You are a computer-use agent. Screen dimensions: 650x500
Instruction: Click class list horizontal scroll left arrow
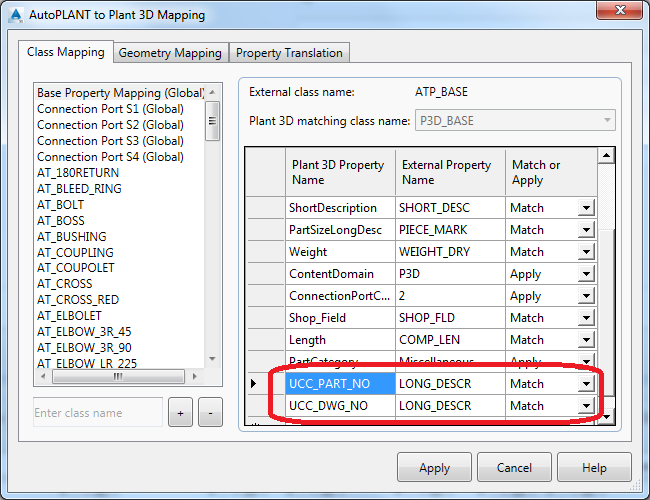coord(43,376)
